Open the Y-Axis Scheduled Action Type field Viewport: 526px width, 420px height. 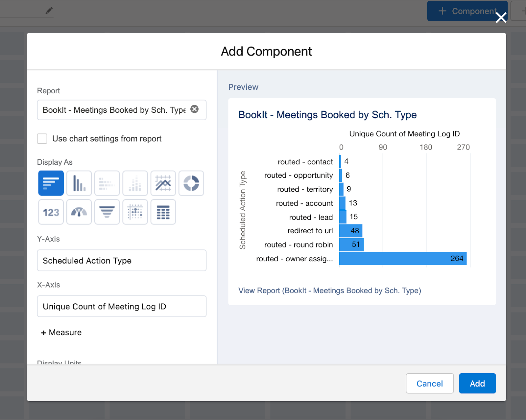coord(122,261)
